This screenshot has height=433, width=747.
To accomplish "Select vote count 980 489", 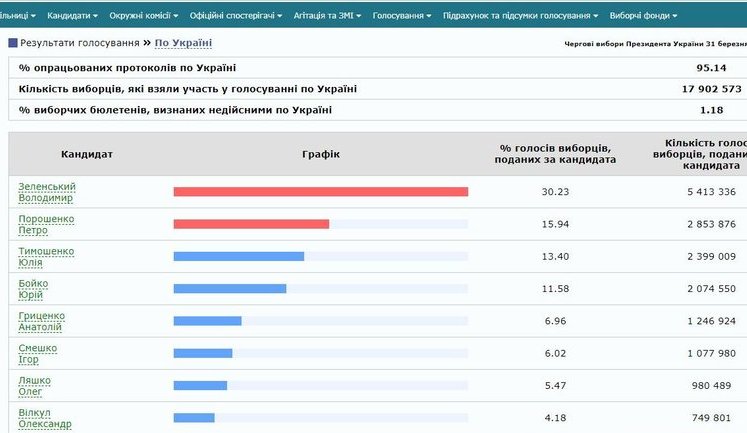I will click(x=711, y=385).
